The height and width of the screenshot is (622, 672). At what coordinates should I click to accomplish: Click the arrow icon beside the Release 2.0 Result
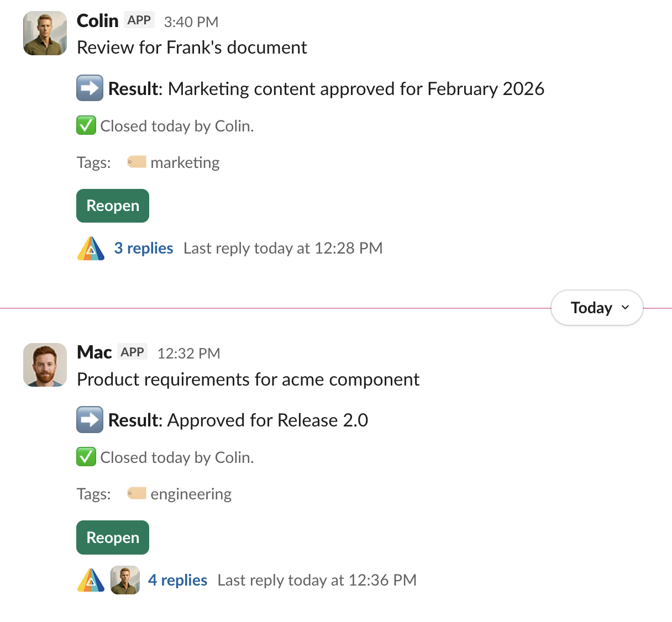[90, 420]
